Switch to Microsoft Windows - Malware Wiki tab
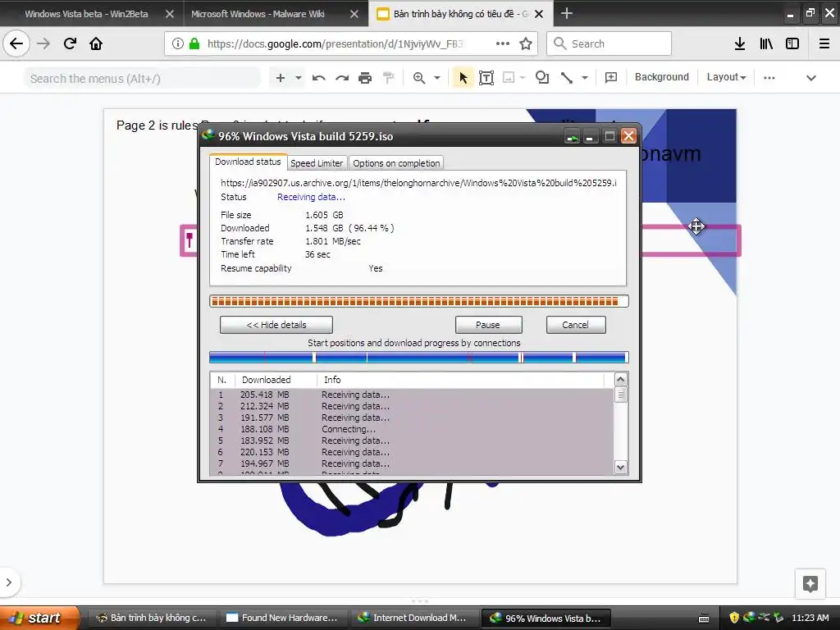Image resolution: width=840 pixels, height=630 pixels. (258, 14)
